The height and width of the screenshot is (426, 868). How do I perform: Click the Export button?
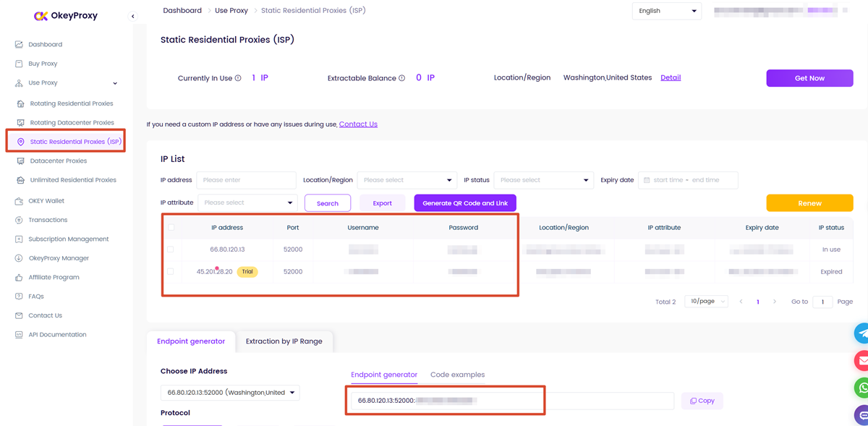tap(383, 203)
